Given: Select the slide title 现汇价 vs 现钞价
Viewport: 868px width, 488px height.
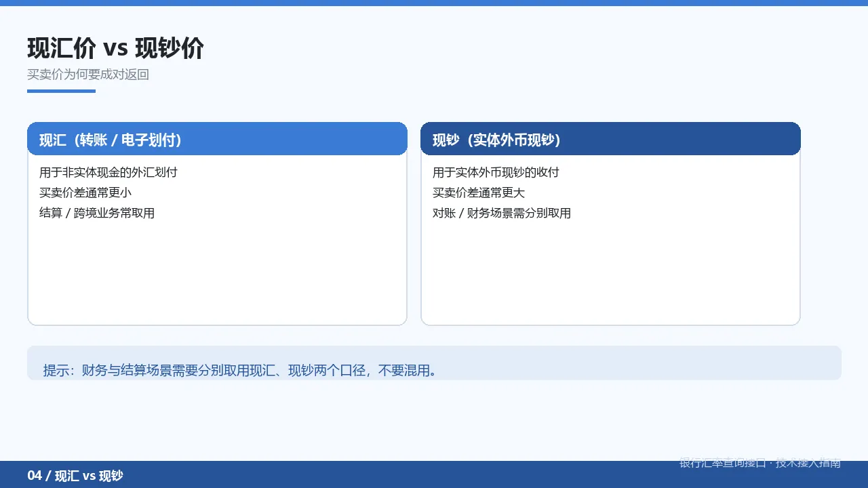Looking at the screenshot, I should click(115, 49).
